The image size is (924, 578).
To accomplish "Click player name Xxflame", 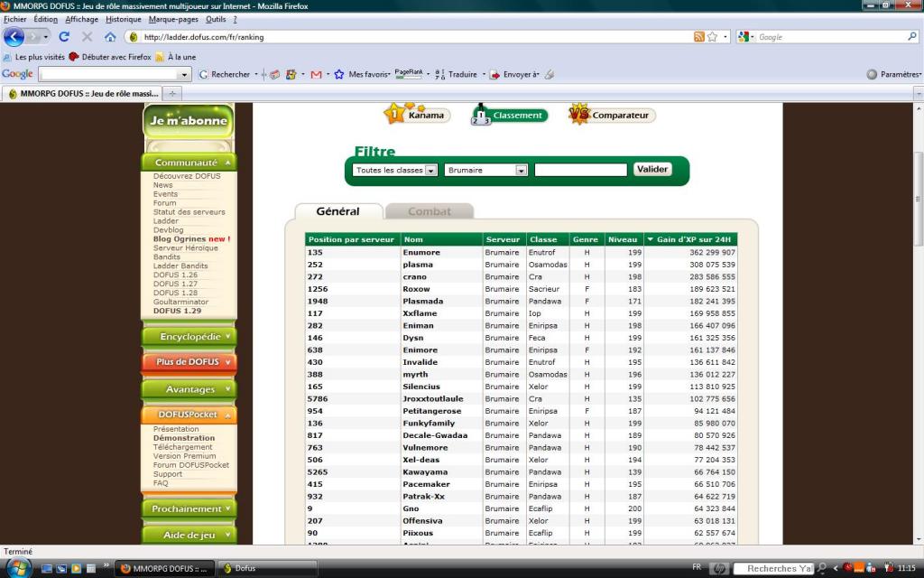I will pos(420,313).
